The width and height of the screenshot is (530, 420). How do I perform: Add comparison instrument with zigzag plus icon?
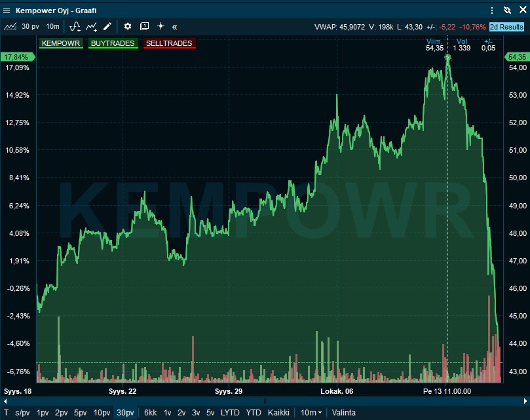(x=91, y=26)
